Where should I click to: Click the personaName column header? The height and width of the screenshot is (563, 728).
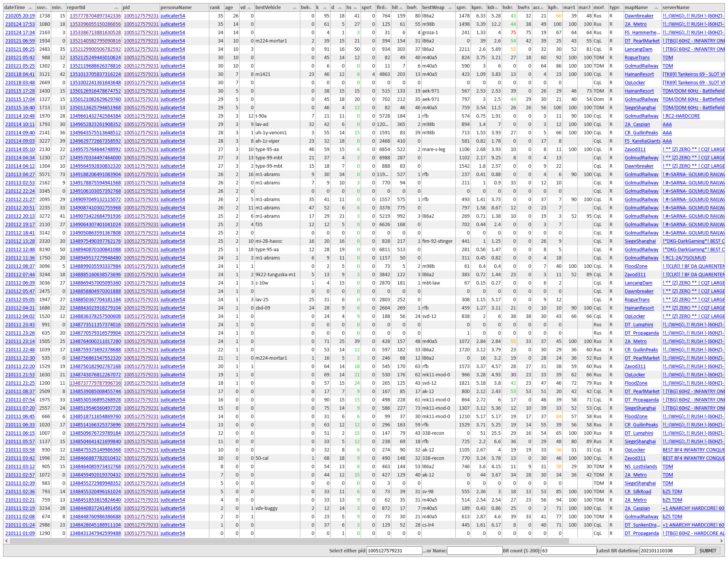184,8
